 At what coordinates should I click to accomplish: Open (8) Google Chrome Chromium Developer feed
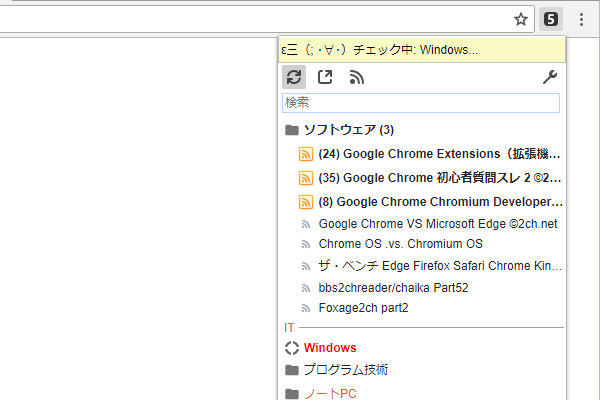point(440,202)
